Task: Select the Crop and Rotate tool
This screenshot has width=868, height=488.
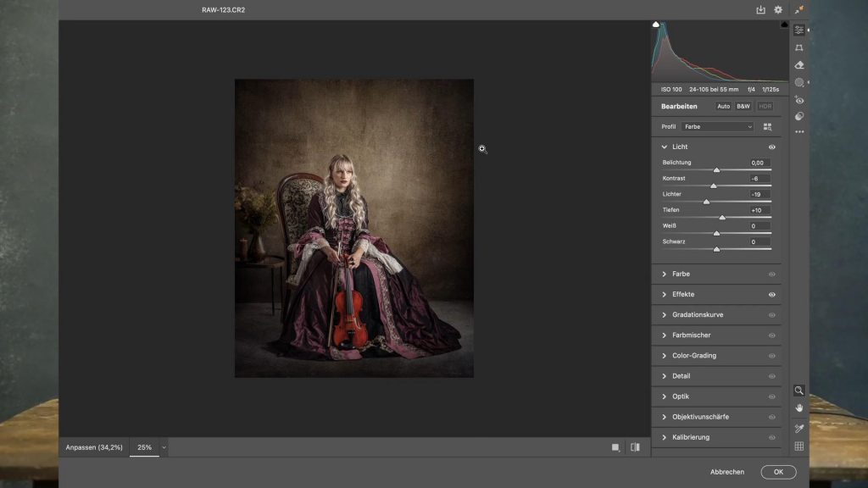Action: (x=798, y=47)
